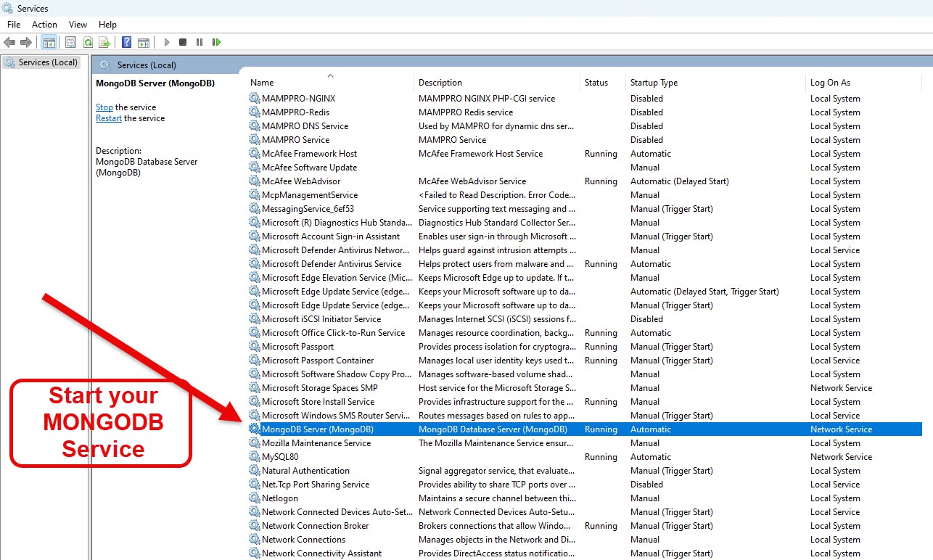933x560 pixels.
Task: Click the gear icon beside MAMPPRO-NGINX
Action: [255, 99]
